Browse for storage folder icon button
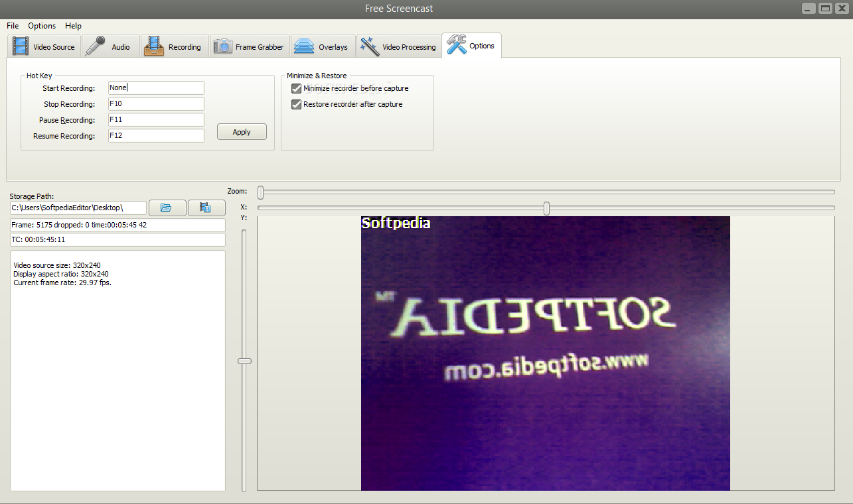This screenshot has width=853, height=504. [167, 208]
